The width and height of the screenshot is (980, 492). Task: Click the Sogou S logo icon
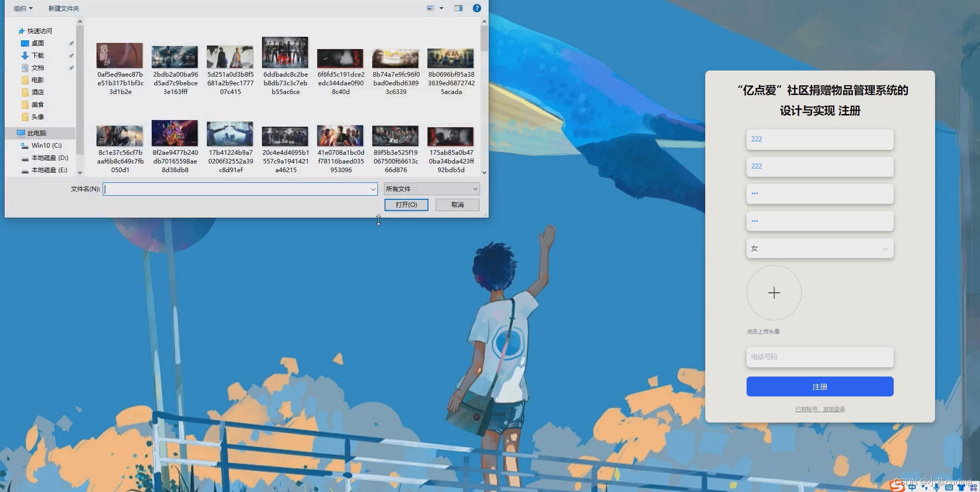pyautogui.click(x=898, y=486)
